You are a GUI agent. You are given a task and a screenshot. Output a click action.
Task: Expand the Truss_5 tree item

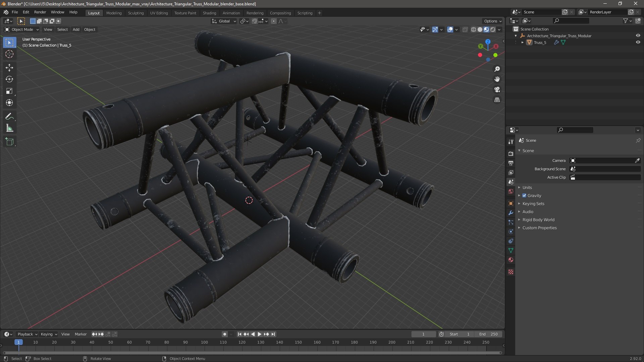522,42
